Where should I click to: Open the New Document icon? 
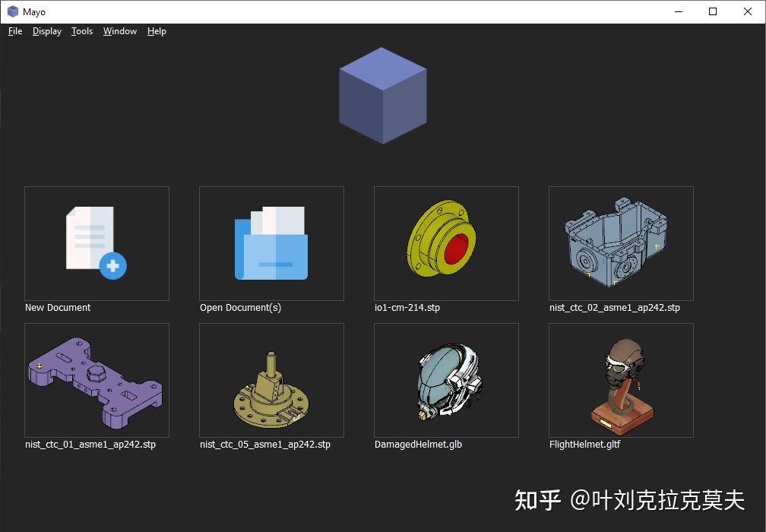click(x=97, y=243)
